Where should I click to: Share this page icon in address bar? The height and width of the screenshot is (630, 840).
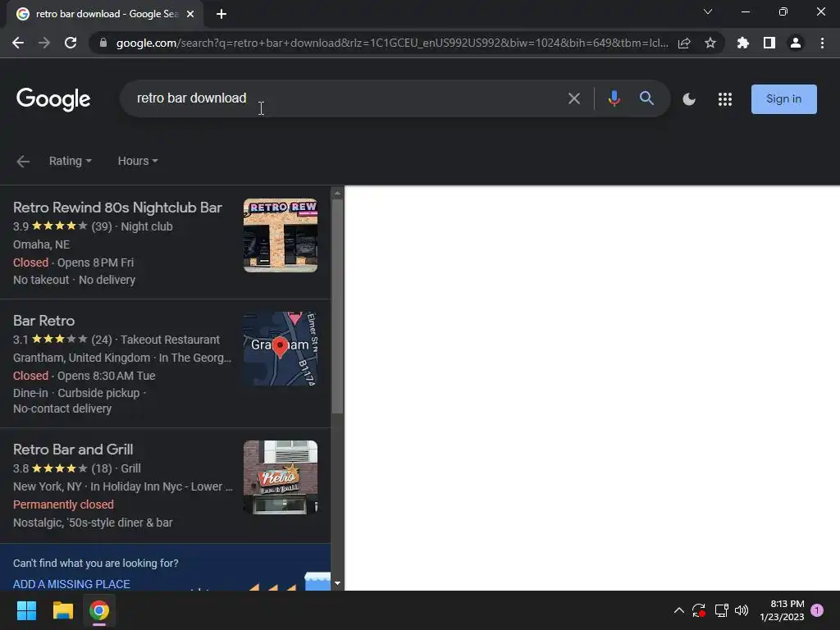pos(684,43)
